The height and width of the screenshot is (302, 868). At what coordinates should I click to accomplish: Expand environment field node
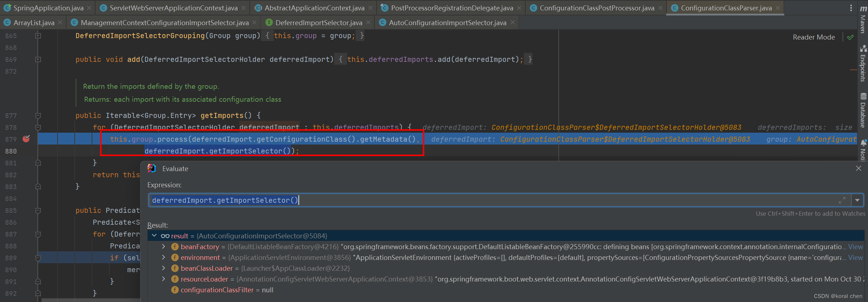163,257
